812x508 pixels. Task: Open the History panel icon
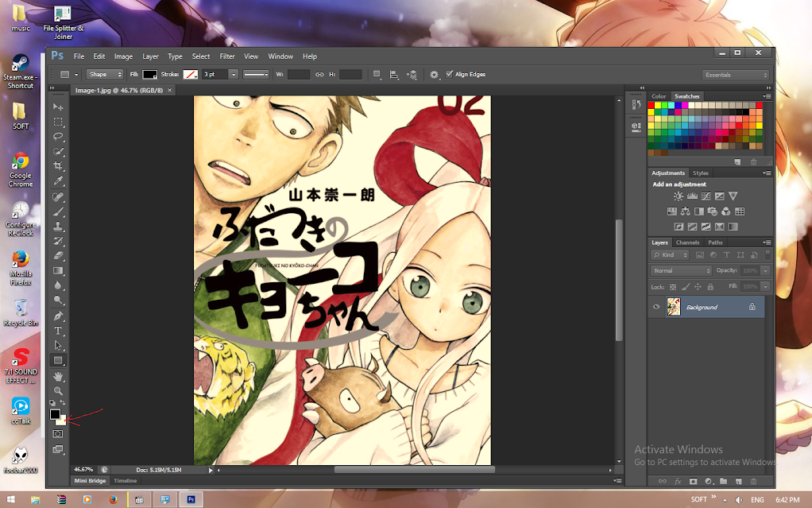coord(636,105)
